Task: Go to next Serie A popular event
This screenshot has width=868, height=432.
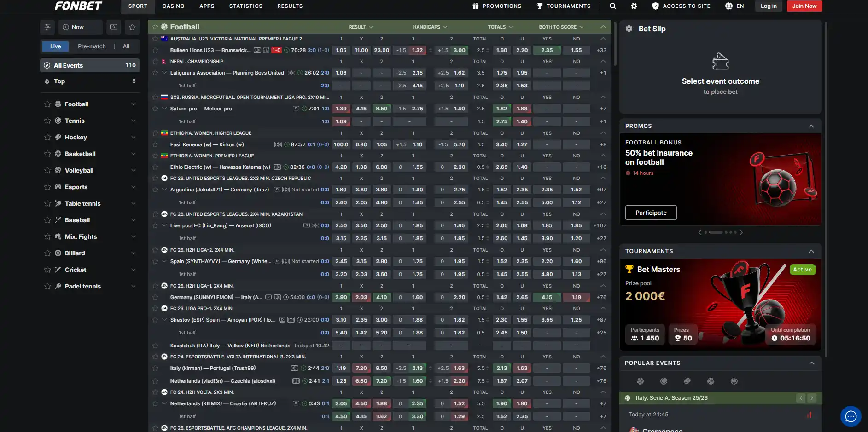Action: [812, 398]
